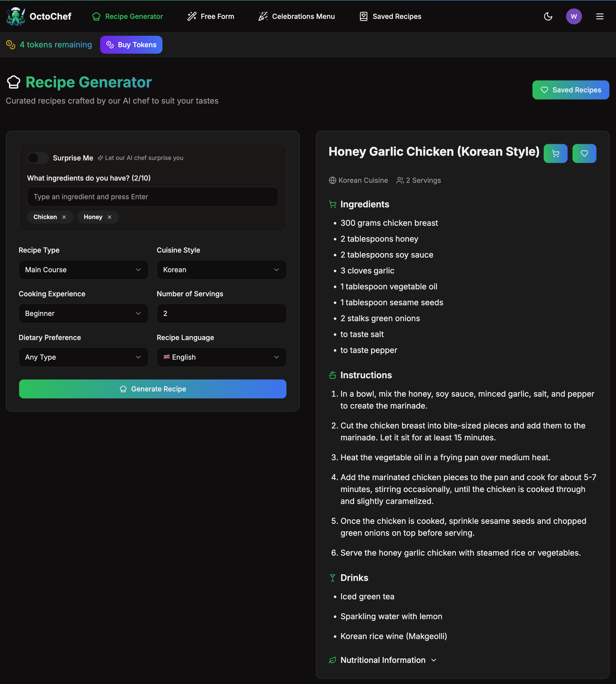The width and height of the screenshot is (616, 684).
Task: Remove the Chicken ingredient tag
Action: 64,217
